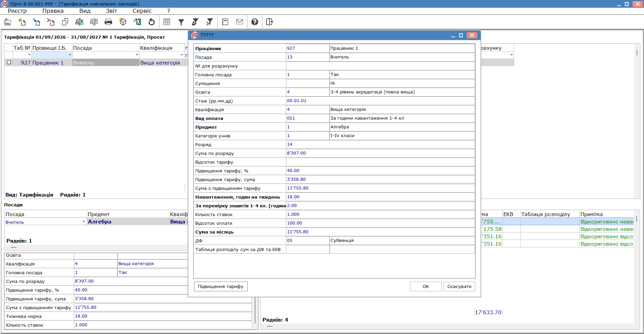Click the refresh circular arrow icon

pyautogui.click(x=152, y=22)
